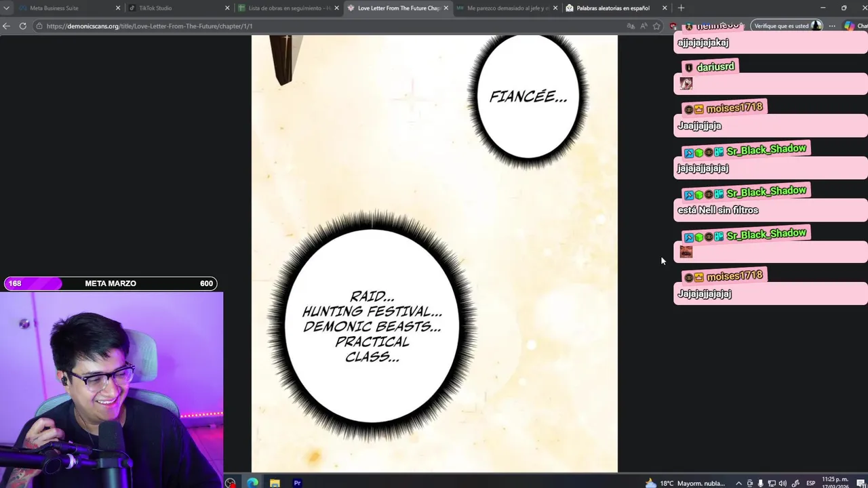The width and height of the screenshot is (868, 488).
Task: Switch to the Meta Business Suite tab
Action: [x=68, y=8]
